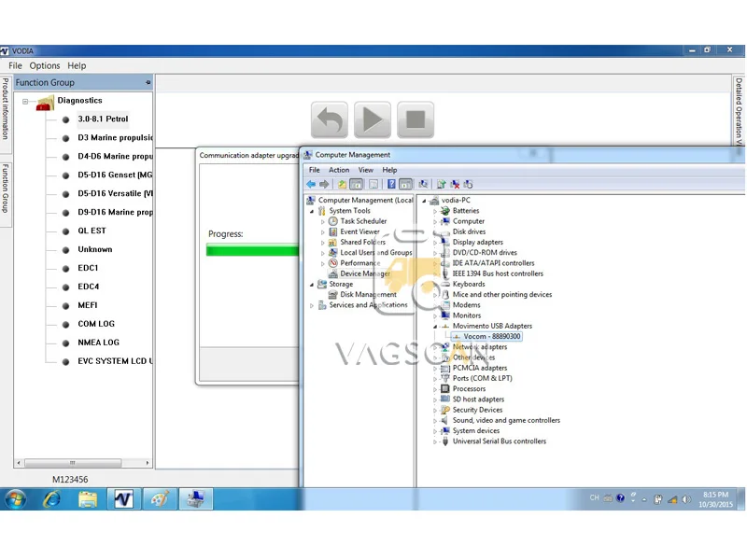Viewport: 747px width, 560px height.
Task: Open the File menu in VODIA
Action: (15, 65)
